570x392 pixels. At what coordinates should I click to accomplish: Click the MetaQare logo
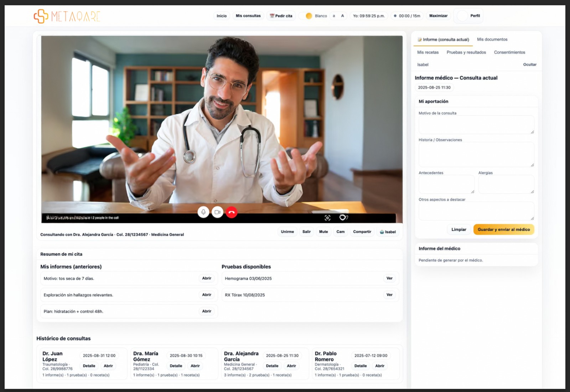coord(67,16)
